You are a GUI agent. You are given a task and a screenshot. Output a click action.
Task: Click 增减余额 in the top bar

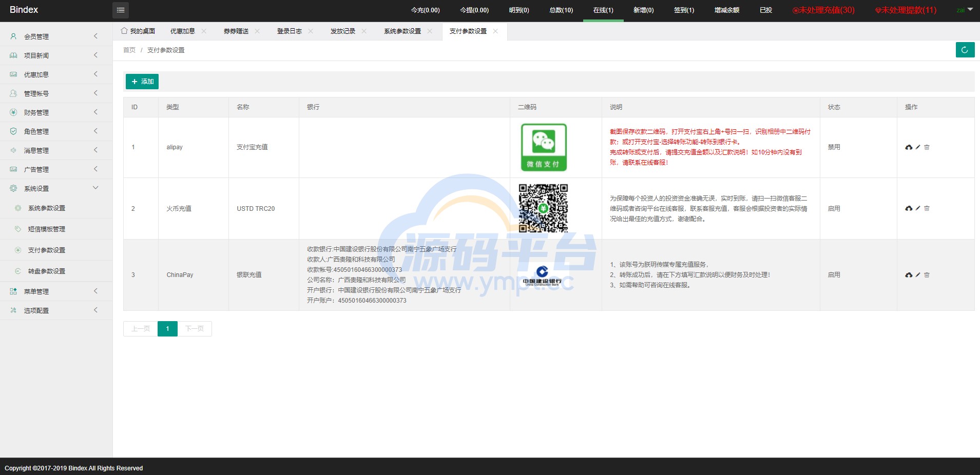tap(727, 10)
